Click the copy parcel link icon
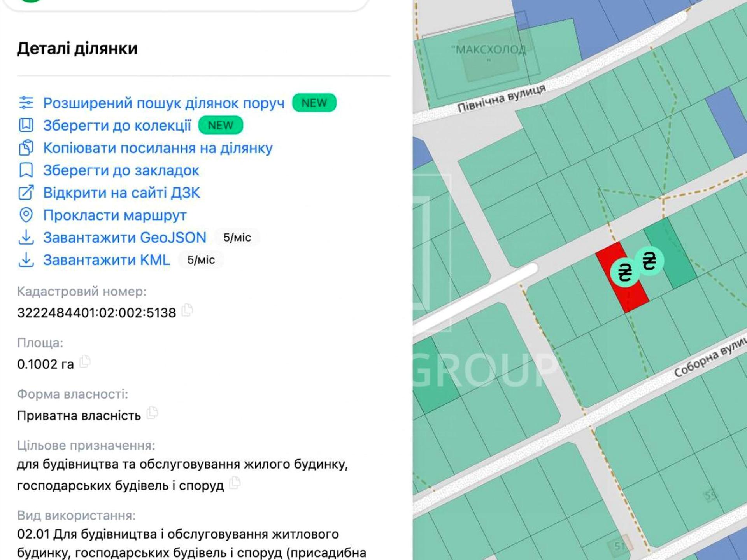The width and height of the screenshot is (747, 560). [x=26, y=148]
